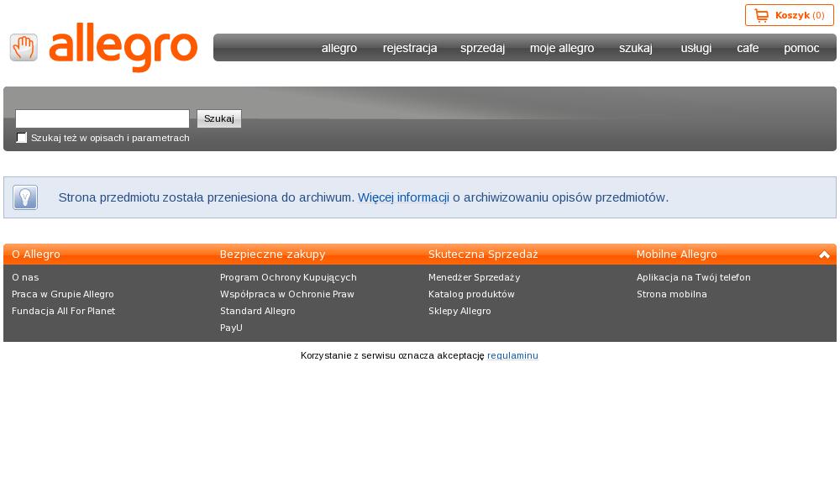Visit the PayU footer link
The width and height of the screenshot is (840, 504).
coord(231,328)
